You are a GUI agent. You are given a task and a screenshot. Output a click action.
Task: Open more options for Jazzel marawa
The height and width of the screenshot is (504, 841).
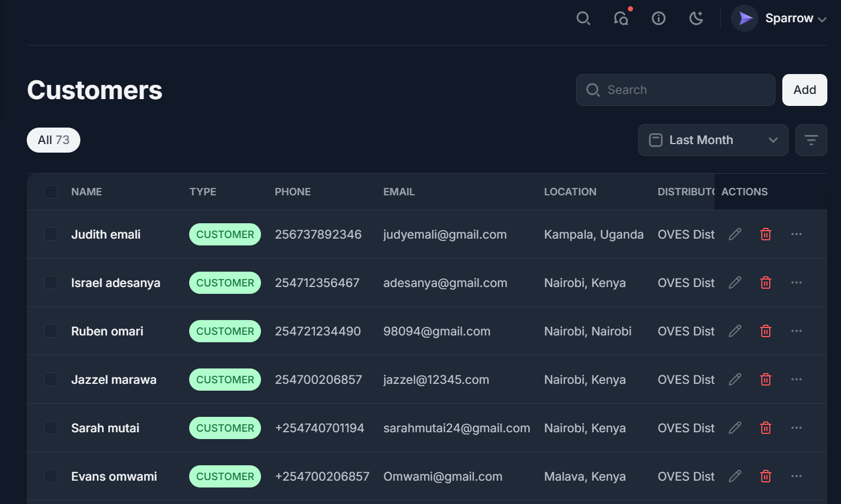click(797, 379)
